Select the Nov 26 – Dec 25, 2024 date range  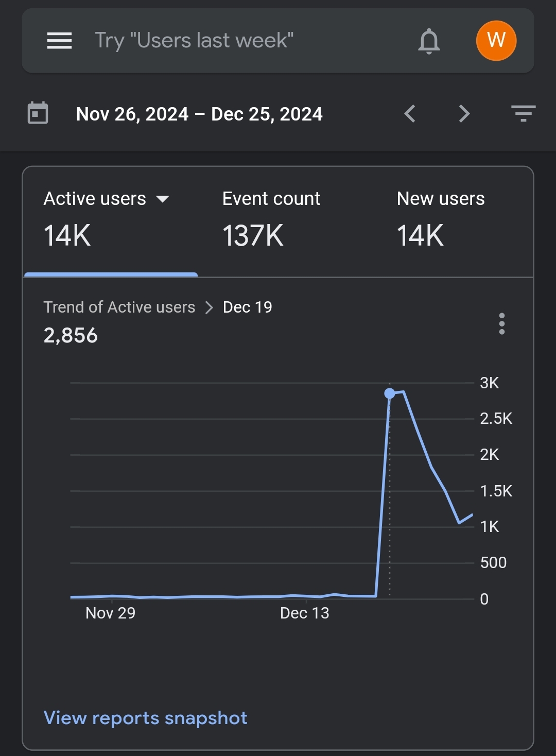point(199,114)
